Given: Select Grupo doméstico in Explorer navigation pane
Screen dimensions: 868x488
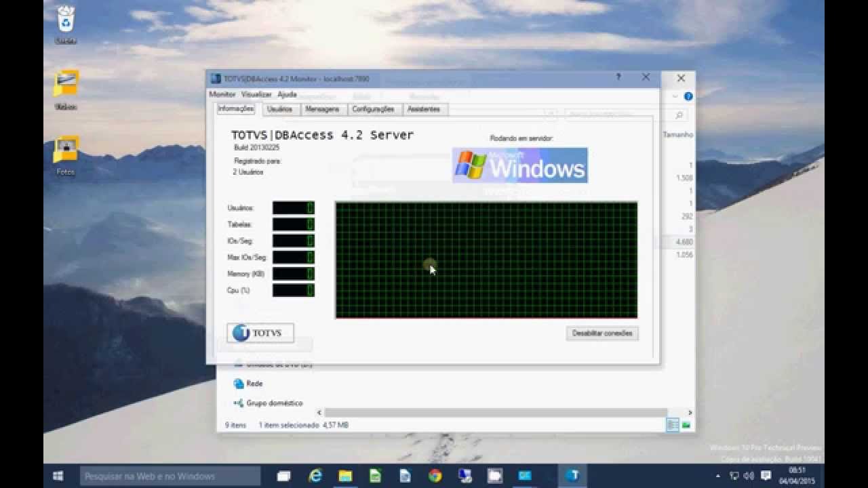Looking at the screenshot, I should (268, 403).
